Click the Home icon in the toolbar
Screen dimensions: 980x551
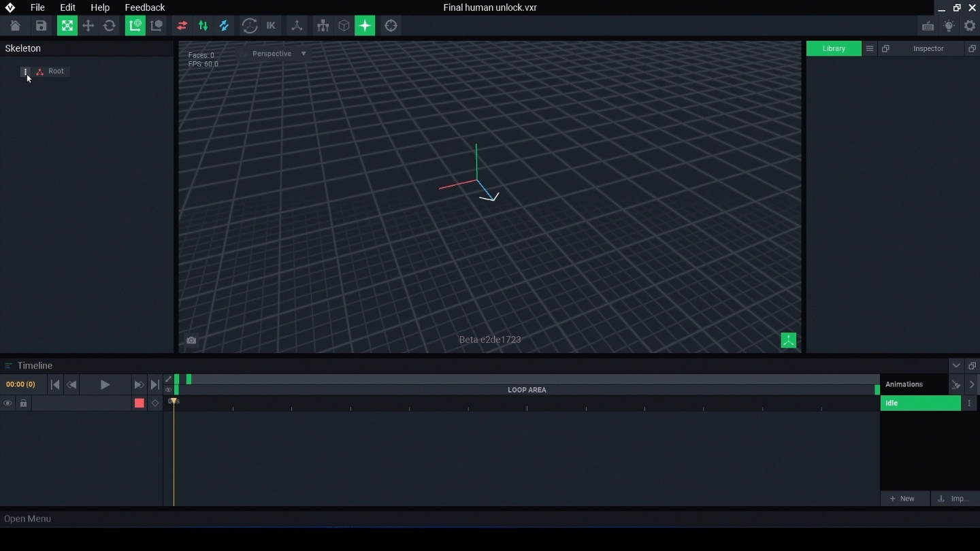coord(15,26)
